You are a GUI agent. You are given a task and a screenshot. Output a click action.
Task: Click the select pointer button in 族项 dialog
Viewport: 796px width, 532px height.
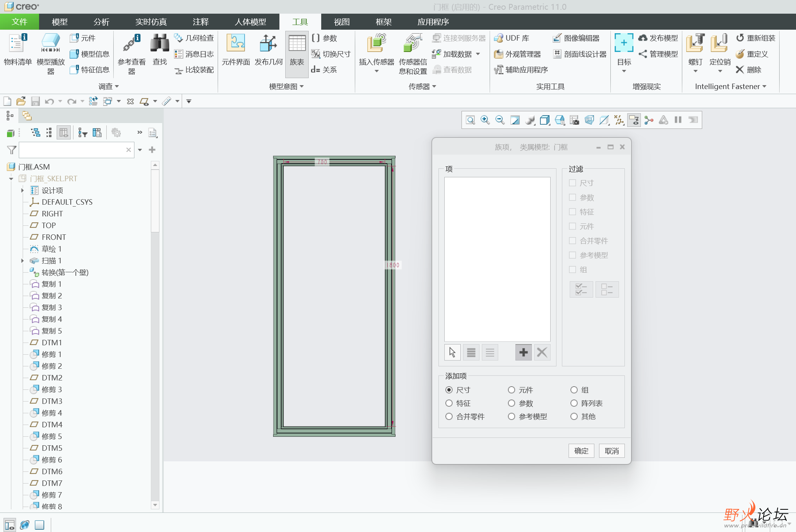pos(452,352)
